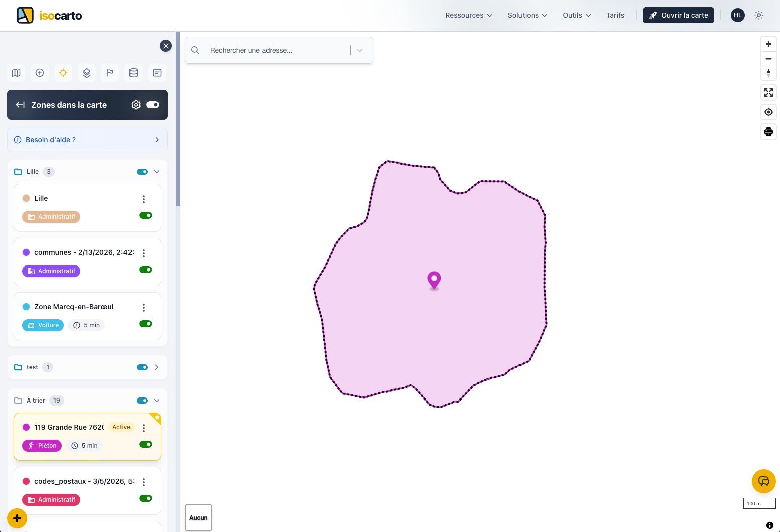Open the database icon panel

pyautogui.click(x=134, y=73)
